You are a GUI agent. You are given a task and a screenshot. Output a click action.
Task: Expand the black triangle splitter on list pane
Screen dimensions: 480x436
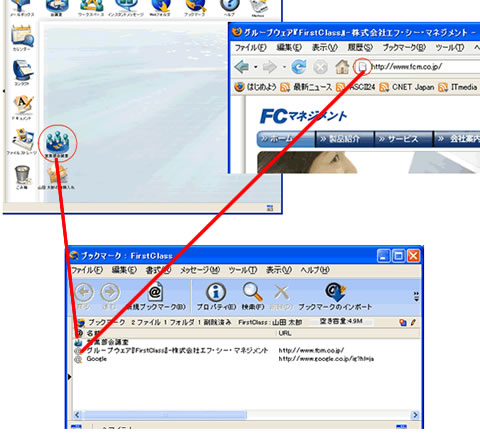[70, 377]
